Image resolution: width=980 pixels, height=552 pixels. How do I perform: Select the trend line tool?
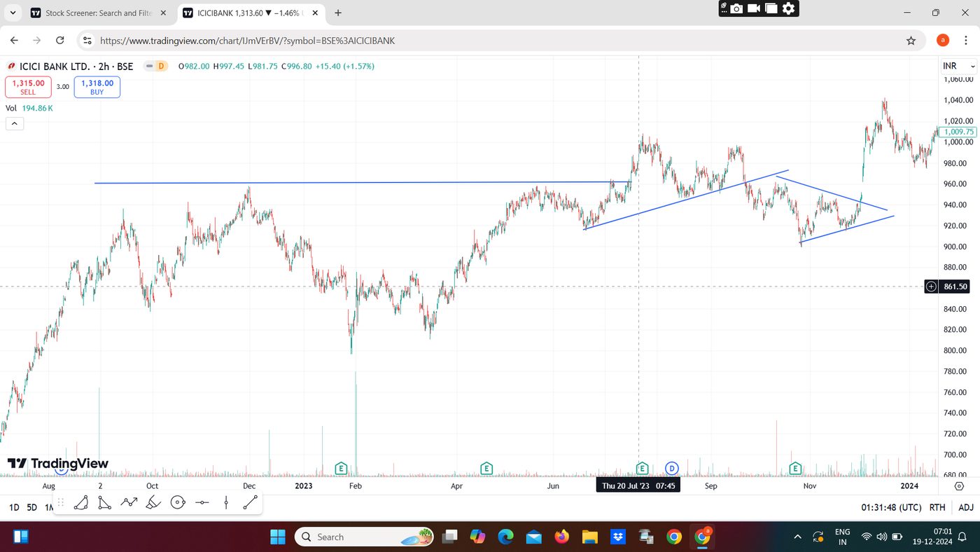click(x=250, y=502)
